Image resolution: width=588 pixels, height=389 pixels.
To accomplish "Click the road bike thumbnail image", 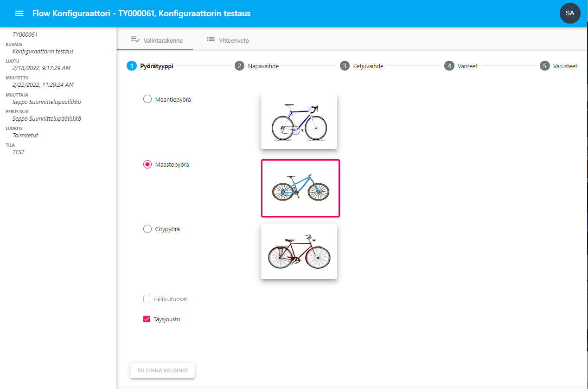I will coord(299,122).
